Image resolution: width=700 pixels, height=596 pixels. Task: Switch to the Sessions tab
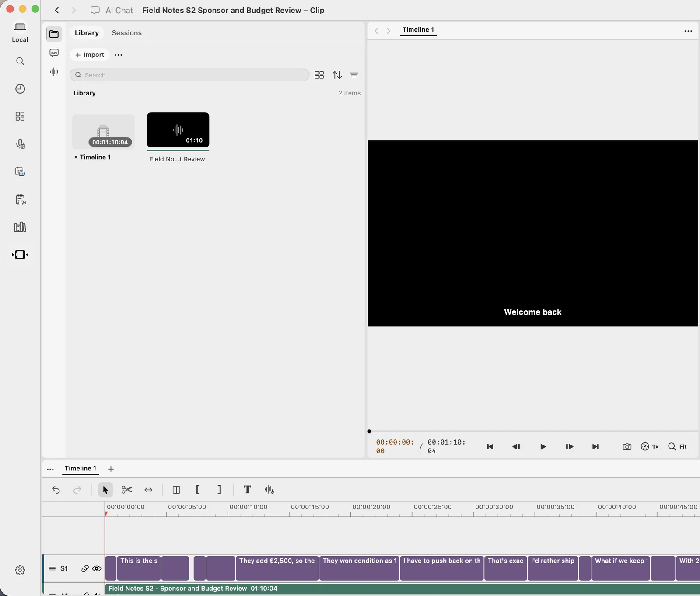(x=127, y=33)
